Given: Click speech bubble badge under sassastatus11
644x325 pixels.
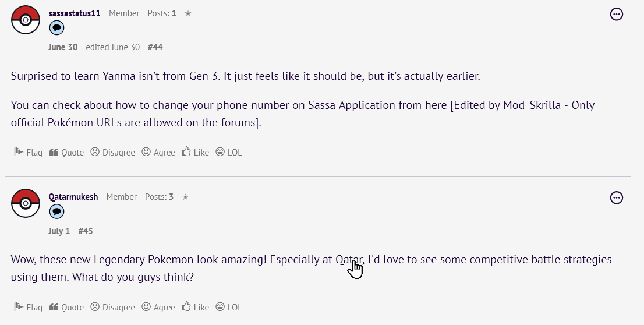Looking at the screenshot, I should click(56, 28).
